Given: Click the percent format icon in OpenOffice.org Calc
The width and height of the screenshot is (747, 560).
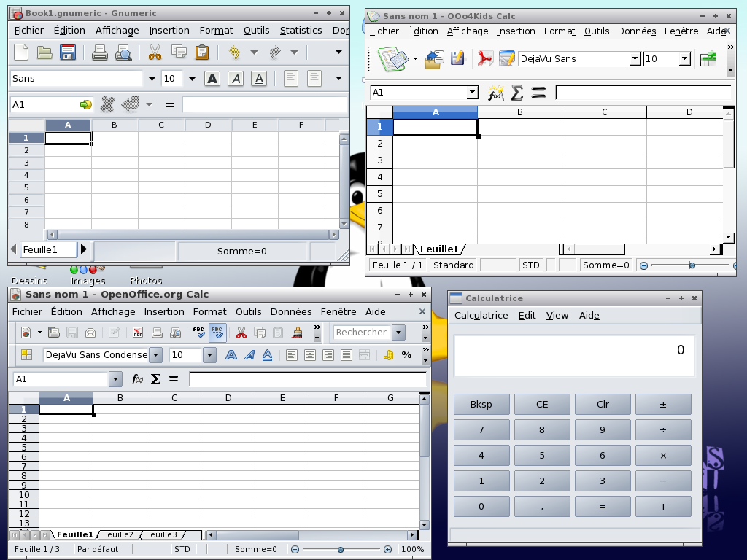Looking at the screenshot, I should [406, 355].
